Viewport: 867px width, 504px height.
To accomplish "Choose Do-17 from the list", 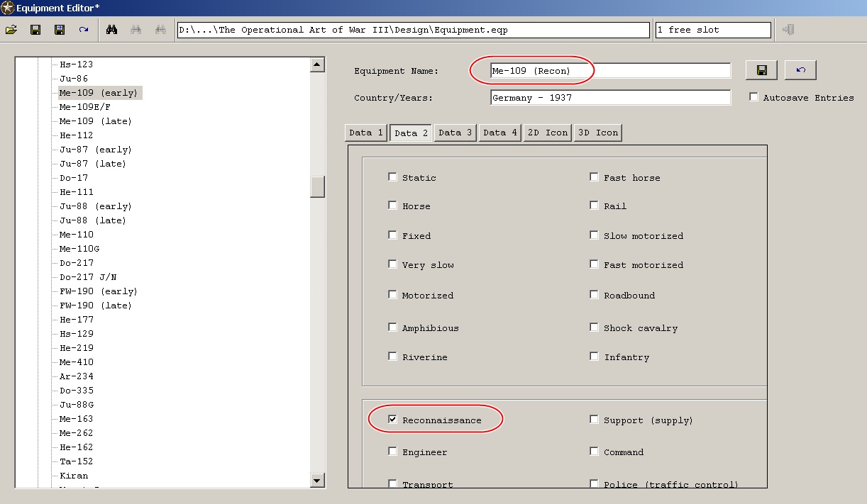I will click(x=74, y=178).
